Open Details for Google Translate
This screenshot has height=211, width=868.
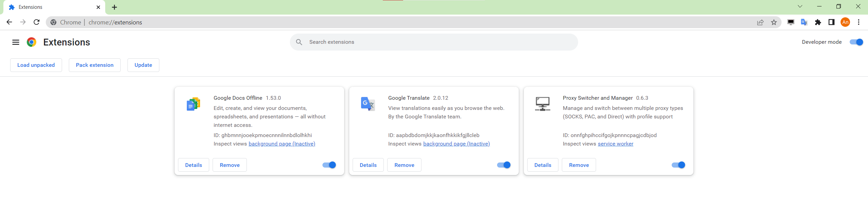click(368, 165)
